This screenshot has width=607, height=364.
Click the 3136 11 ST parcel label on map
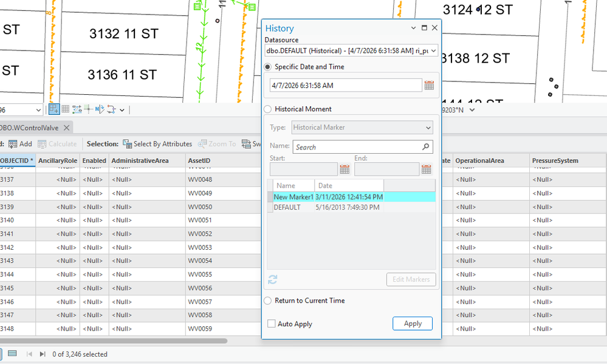pyautogui.click(x=122, y=74)
